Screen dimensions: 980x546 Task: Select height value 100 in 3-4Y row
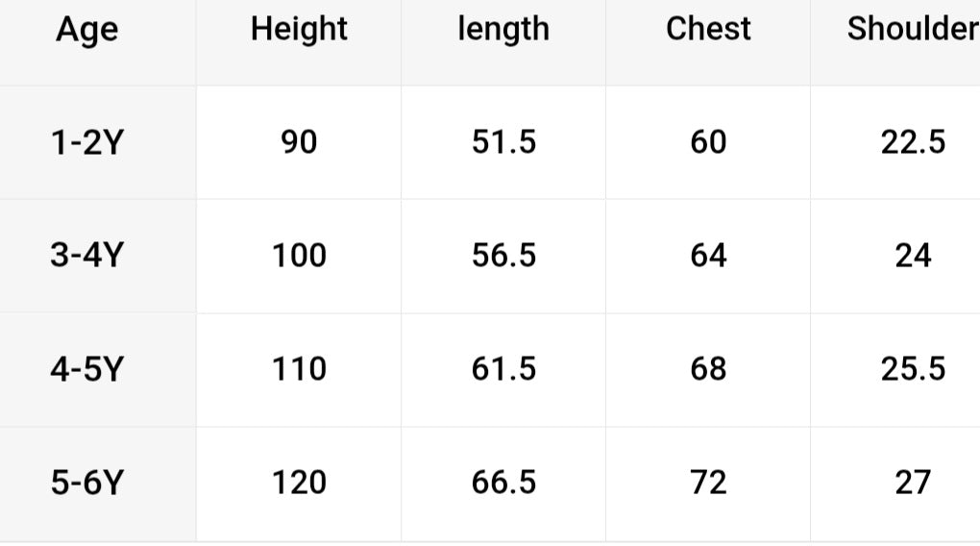pos(299,256)
